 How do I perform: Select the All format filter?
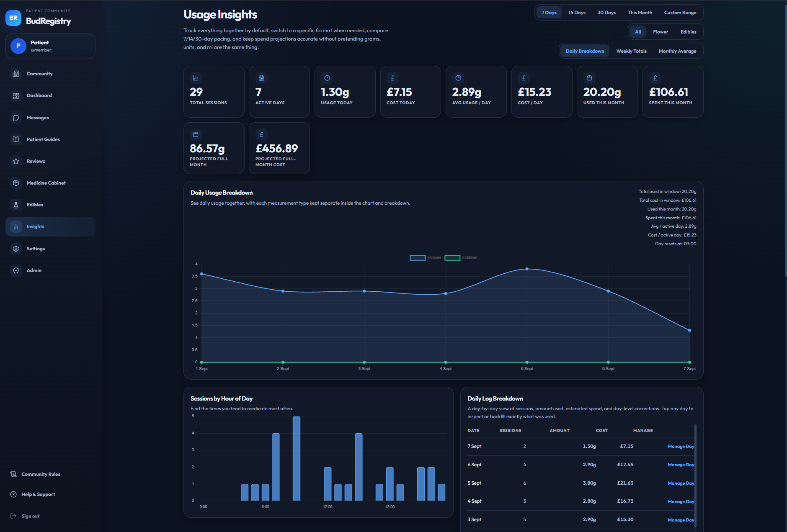(x=638, y=32)
